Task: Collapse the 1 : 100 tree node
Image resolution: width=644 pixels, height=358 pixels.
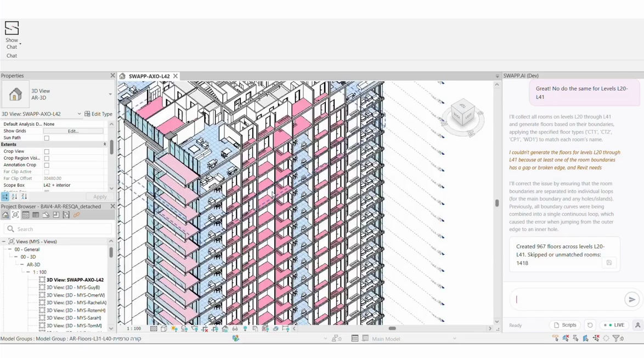Action: point(29,272)
